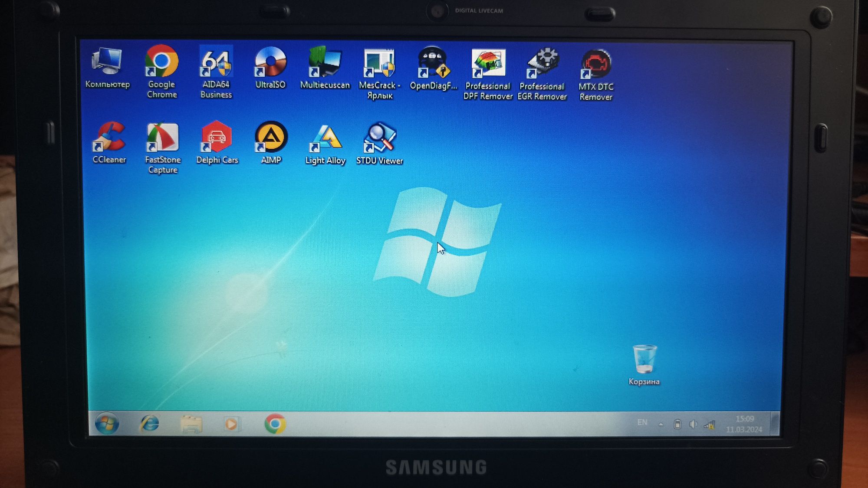Open the Windows Start menu orb

107,423
